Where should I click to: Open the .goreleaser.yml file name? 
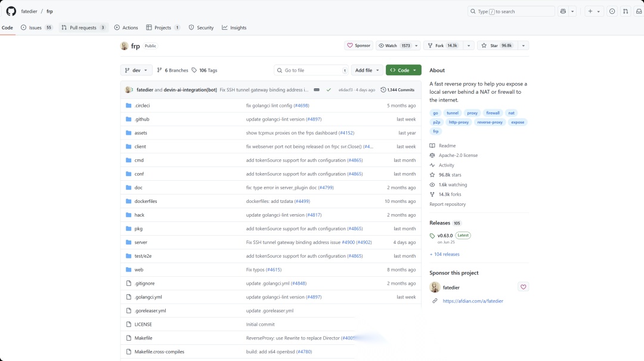pyautogui.click(x=150, y=310)
